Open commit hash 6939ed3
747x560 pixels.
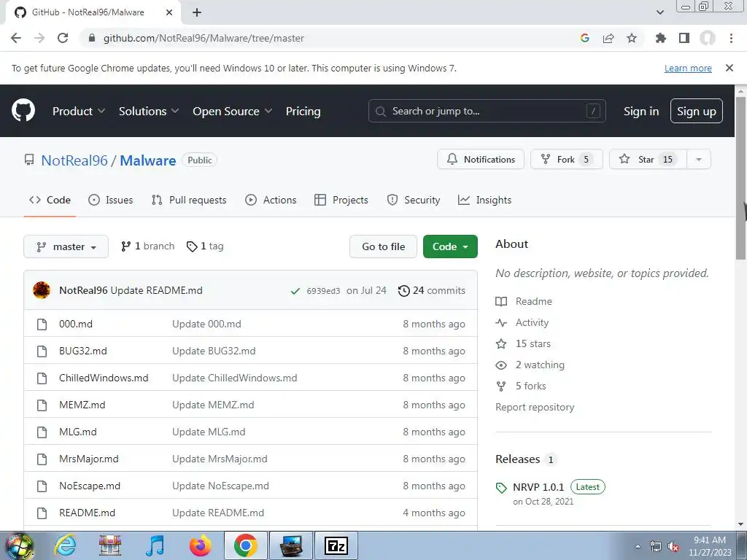click(323, 291)
